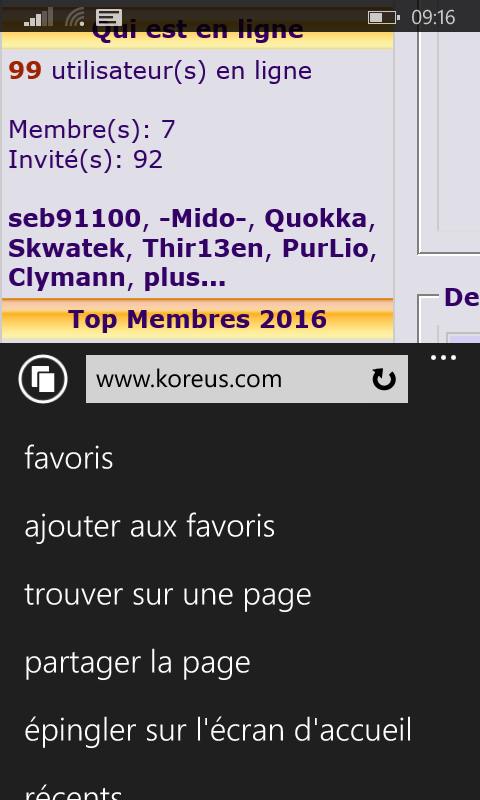Tap the cellular signal strength icon
The width and height of the screenshot is (480, 800).
click(x=38, y=18)
